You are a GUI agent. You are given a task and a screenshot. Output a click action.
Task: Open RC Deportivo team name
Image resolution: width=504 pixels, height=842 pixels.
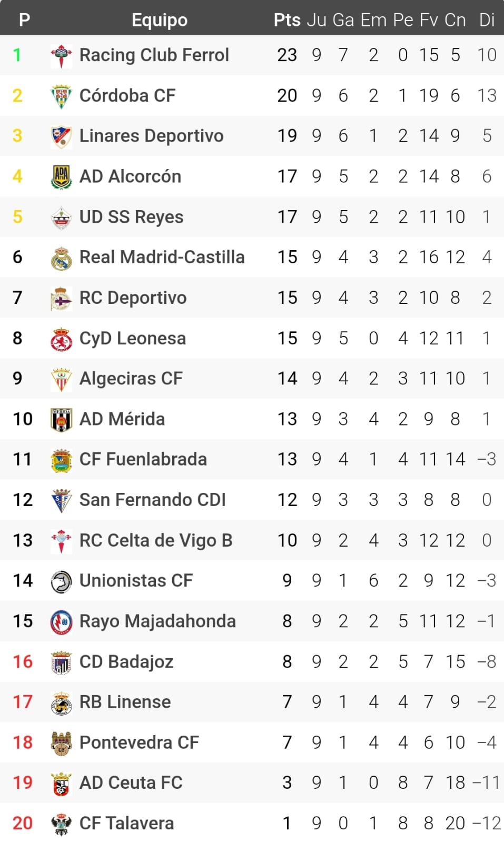coord(133,298)
